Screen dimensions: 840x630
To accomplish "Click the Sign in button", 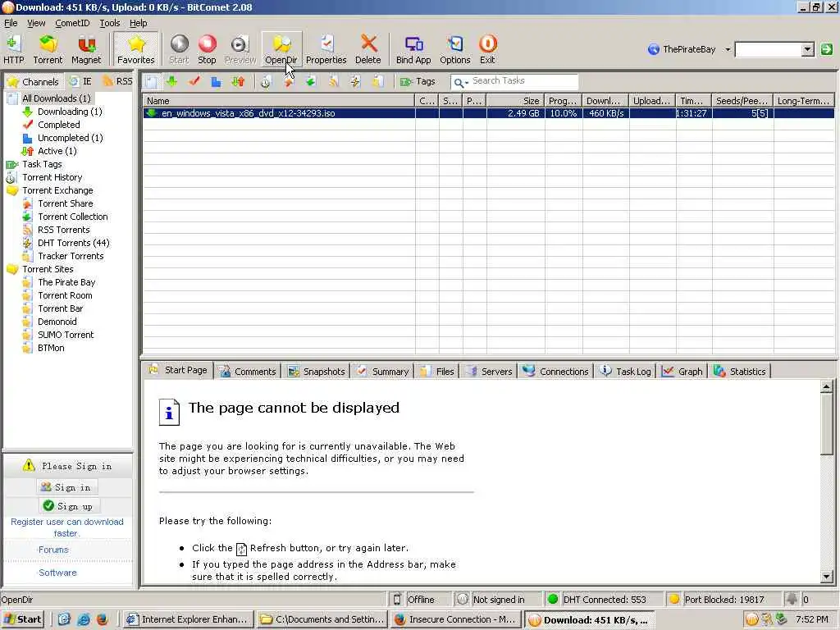I will coord(66,487).
